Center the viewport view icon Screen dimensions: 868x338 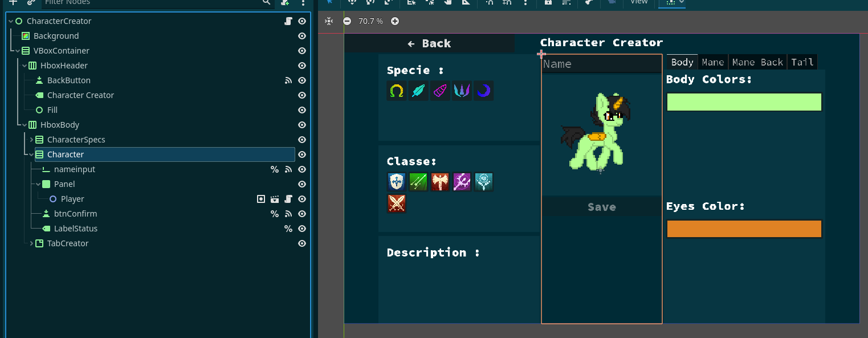click(329, 21)
